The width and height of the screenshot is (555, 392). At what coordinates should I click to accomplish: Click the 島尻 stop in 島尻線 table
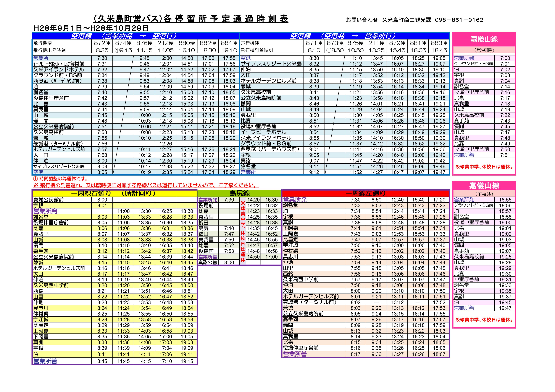[x=203, y=228]
